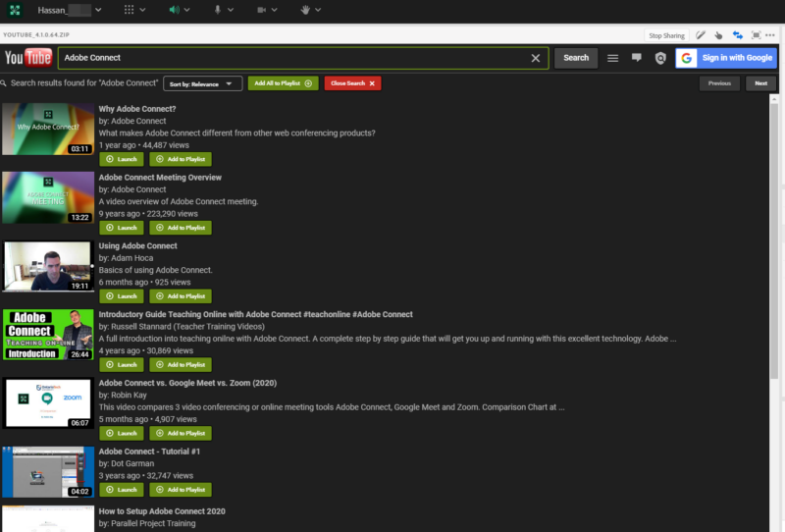
Task: Open the Using Adobe Connect thumbnail
Action: tap(48, 266)
